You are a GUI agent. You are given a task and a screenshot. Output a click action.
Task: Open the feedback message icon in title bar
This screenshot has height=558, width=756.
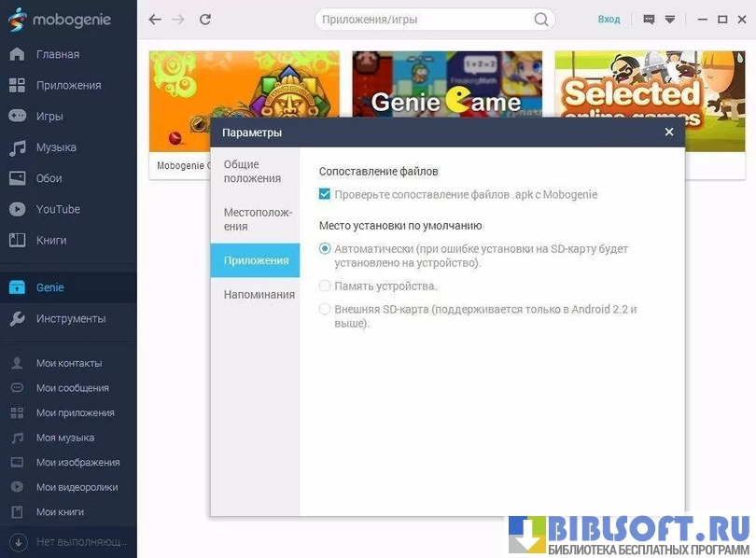point(649,19)
